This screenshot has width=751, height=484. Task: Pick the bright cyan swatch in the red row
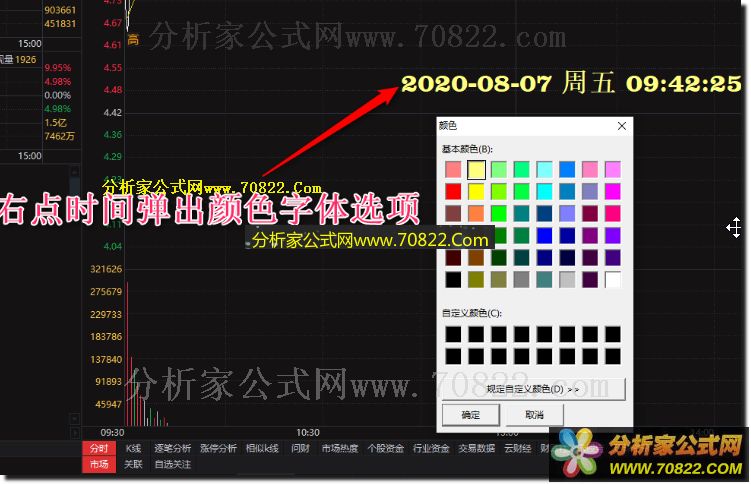(544, 191)
